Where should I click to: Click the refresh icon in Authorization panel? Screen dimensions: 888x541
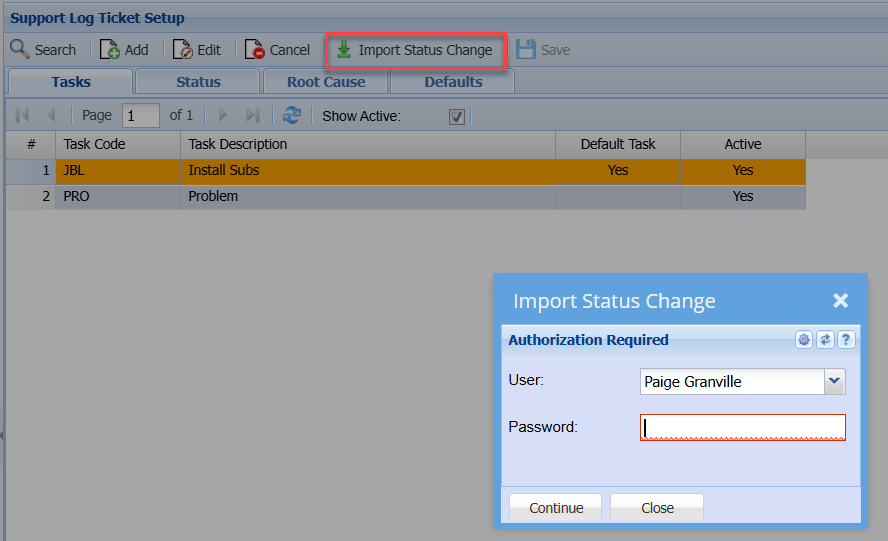tap(825, 339)
